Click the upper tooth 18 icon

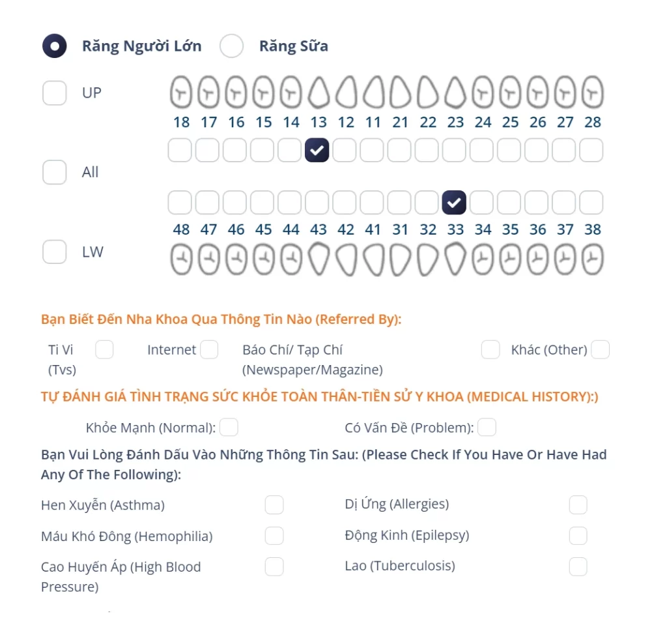point(182,93)
